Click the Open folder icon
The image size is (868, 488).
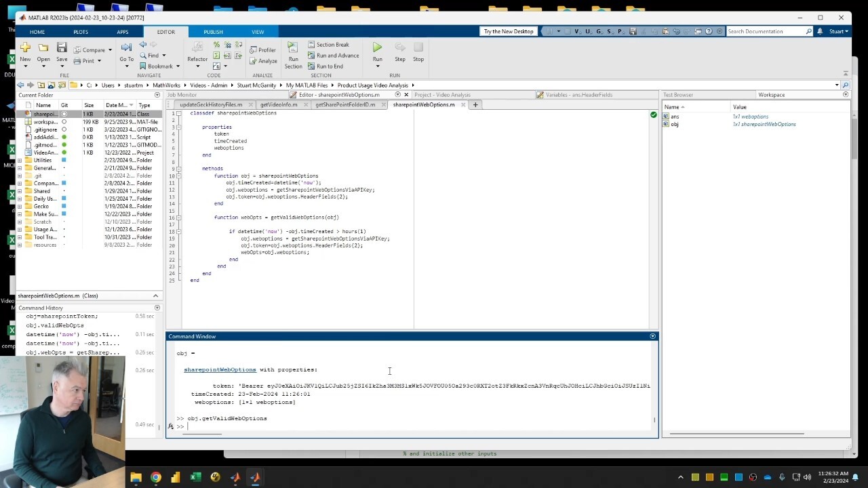pyautogui.click(x=43, y=47)
